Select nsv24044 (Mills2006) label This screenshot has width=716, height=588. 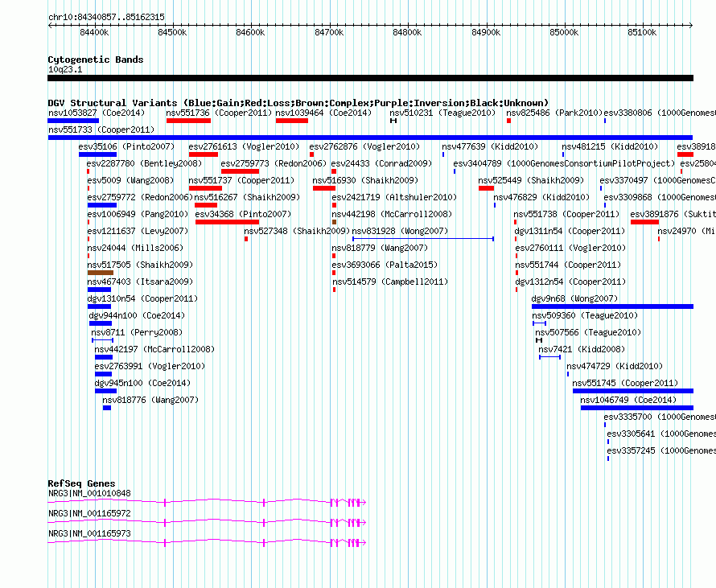click(135, 248)
